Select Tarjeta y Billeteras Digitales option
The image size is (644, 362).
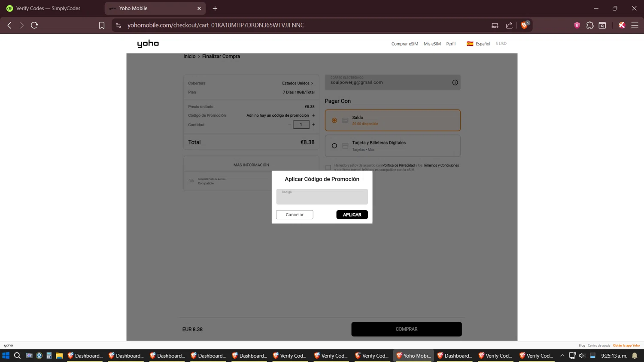click(392, 146)
